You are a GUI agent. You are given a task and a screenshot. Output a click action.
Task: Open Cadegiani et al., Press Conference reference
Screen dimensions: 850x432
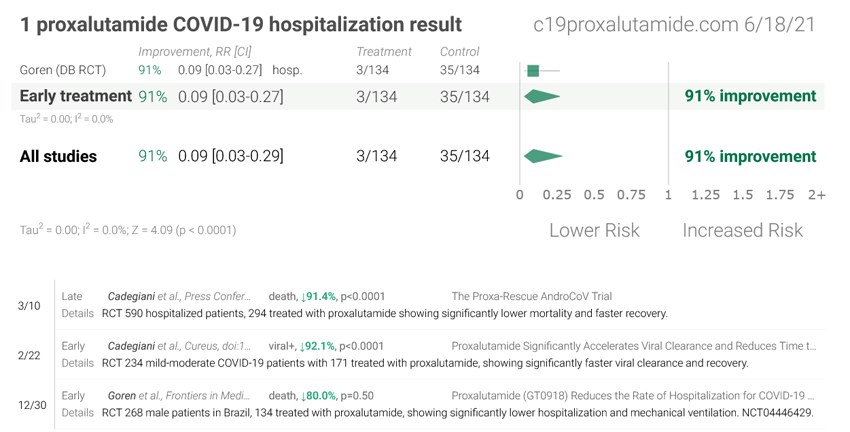click(180, 296)
